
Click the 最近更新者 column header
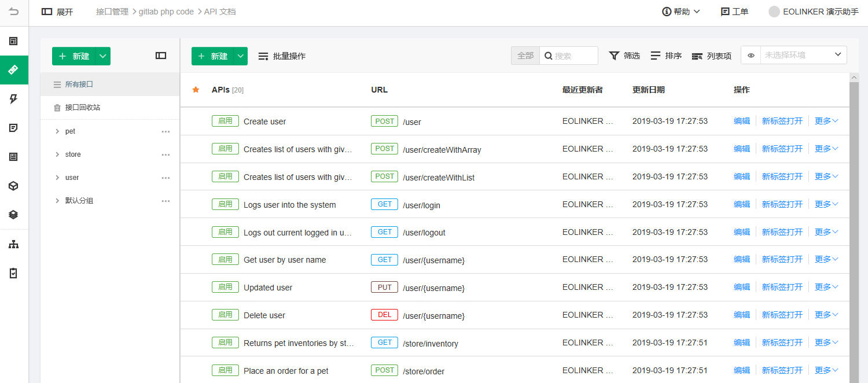coord(583,90)
